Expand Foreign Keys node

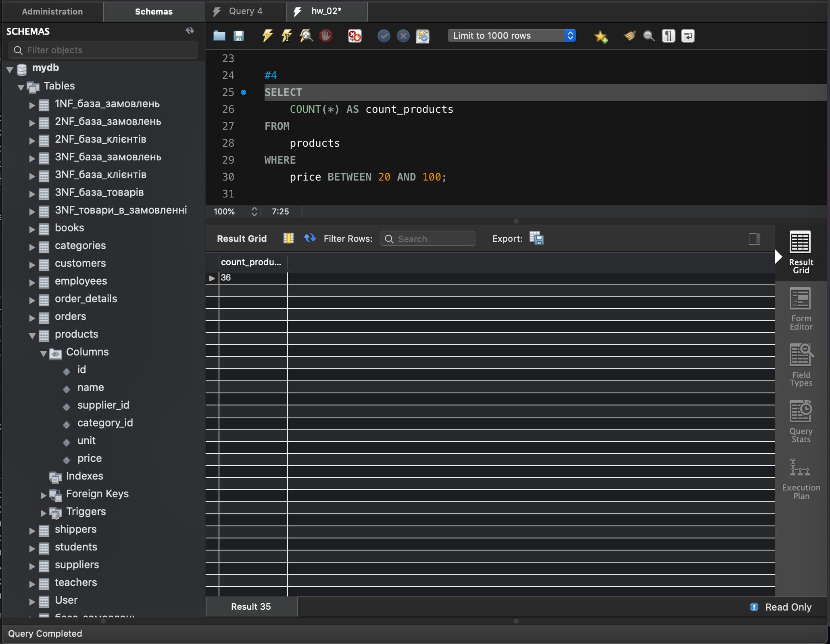(43, 495)
